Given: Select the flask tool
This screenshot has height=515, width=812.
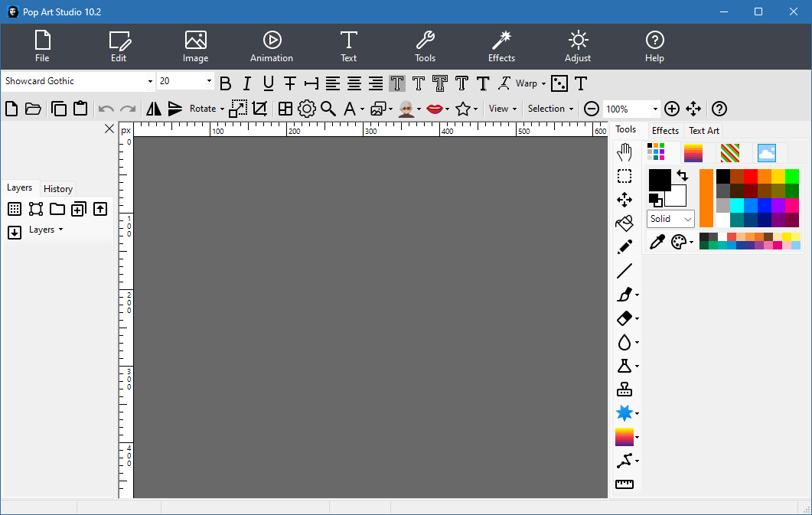Looking at the screenshot, I should click(624, 366).
